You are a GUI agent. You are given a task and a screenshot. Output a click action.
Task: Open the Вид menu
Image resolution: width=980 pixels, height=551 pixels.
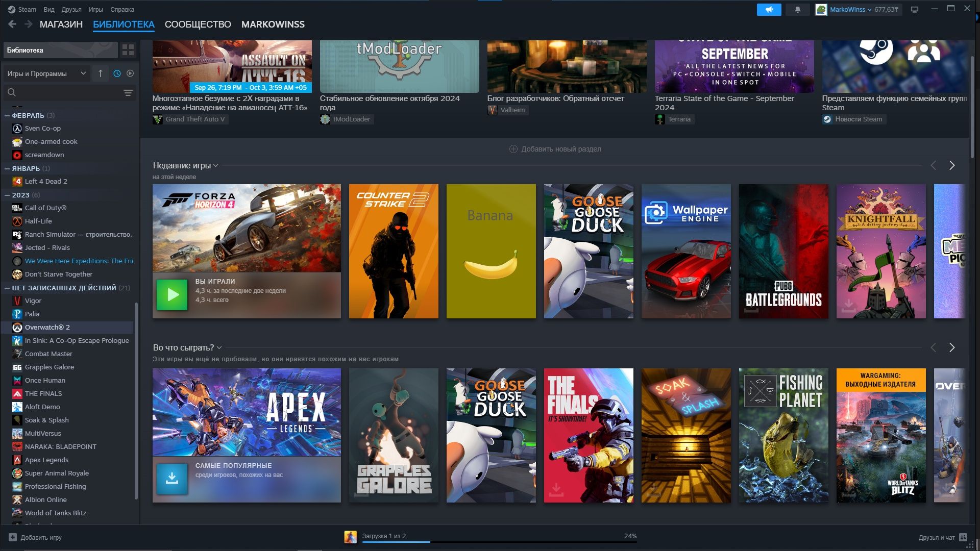49,9
